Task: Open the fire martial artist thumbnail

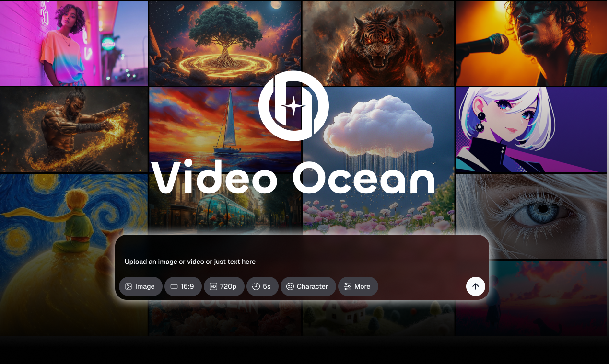Action: coord(74,129)
